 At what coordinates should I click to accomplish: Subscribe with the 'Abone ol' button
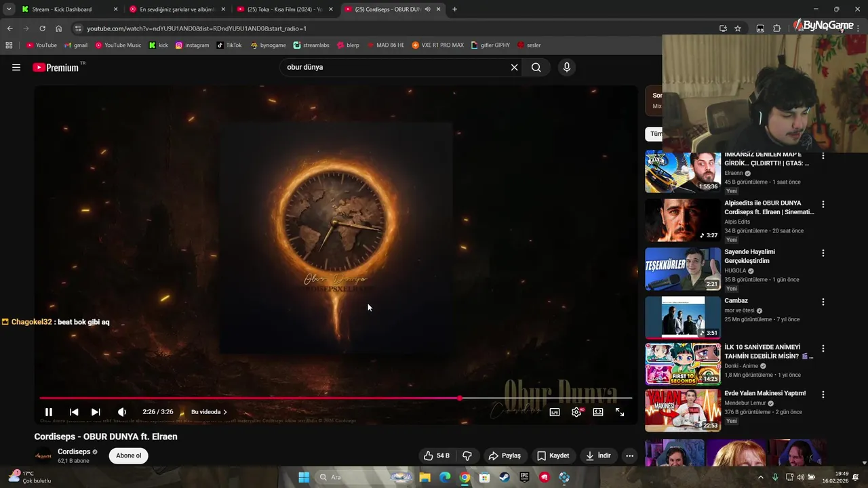129,455
